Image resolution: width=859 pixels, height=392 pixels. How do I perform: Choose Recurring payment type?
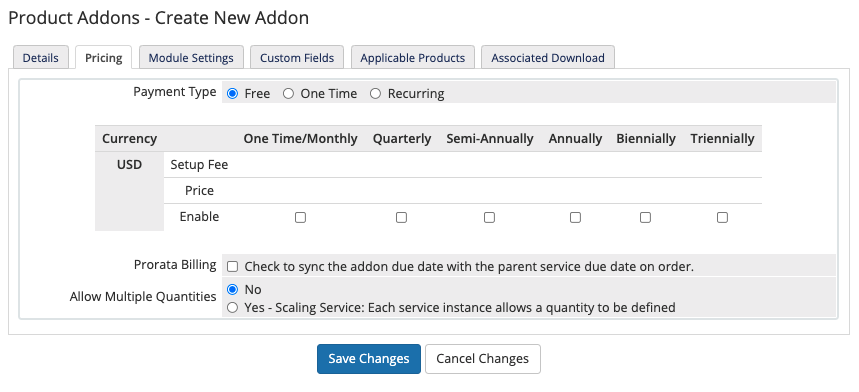(x=375, y=94)
